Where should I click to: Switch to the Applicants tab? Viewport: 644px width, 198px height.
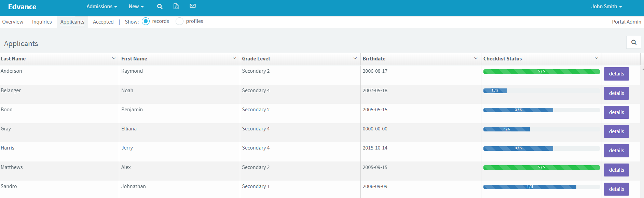[72, 22]
